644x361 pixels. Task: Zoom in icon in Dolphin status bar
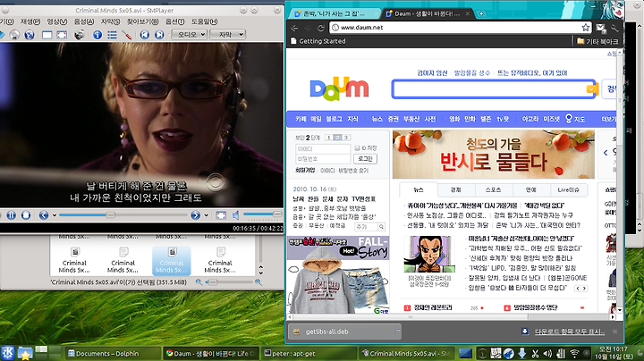click(x=258, y=281)
